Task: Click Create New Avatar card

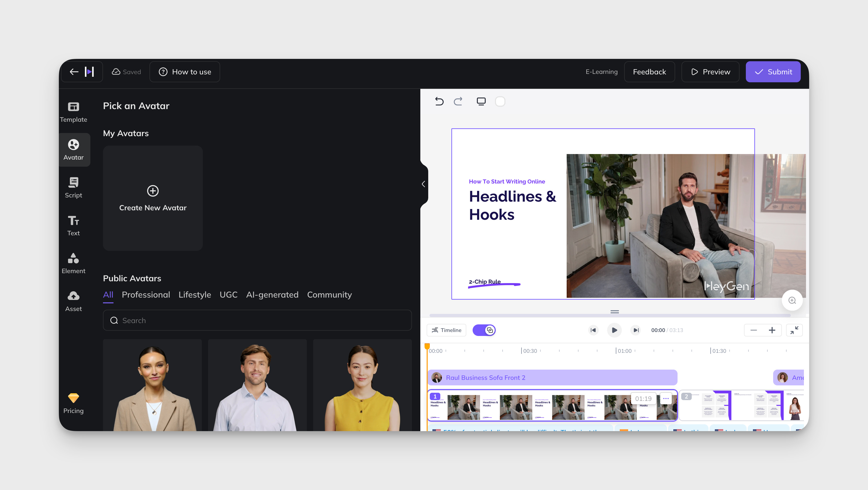Action: tap(153, 198)
